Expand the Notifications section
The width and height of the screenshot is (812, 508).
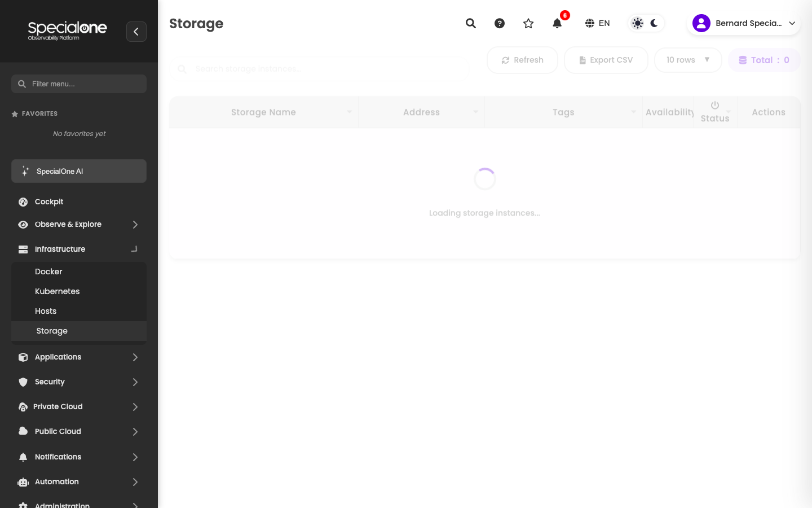[79, 457]
